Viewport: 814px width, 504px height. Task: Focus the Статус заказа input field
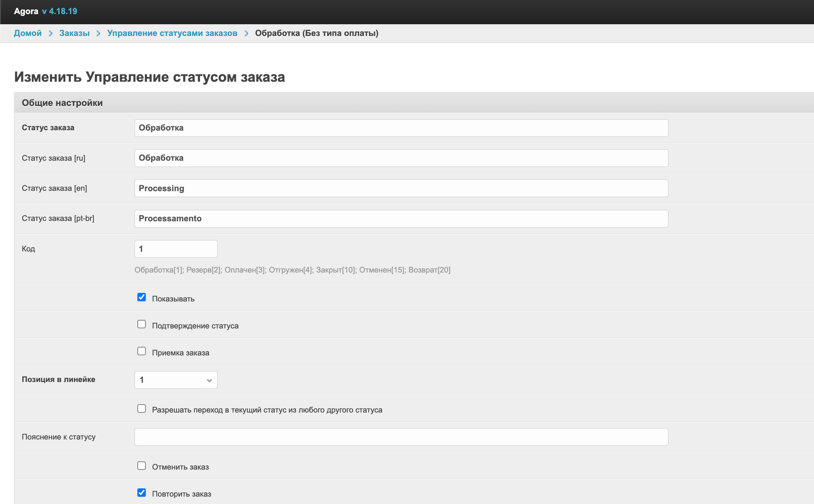pos(401,128)
